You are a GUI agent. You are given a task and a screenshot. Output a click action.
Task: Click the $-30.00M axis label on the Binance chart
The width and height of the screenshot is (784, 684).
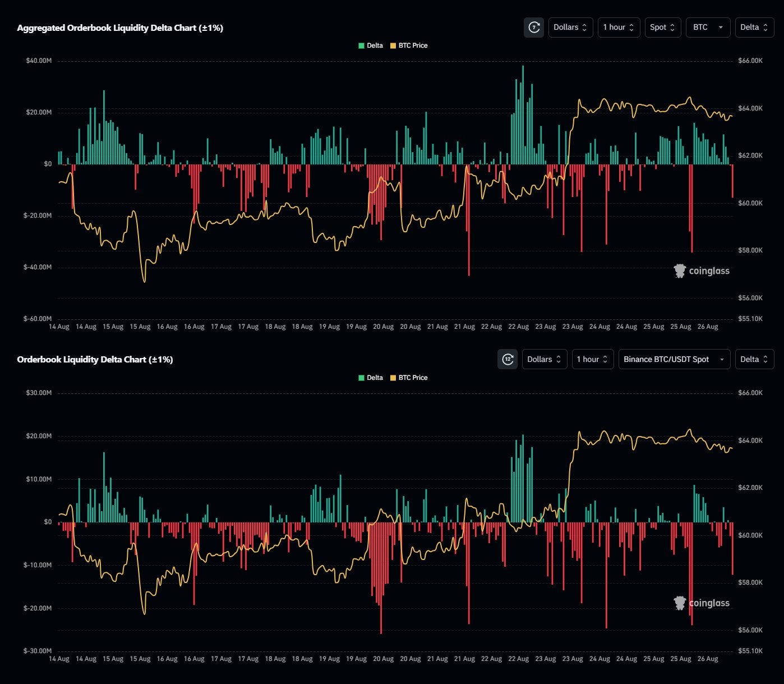pyautogui.click(x=38, y=651)
